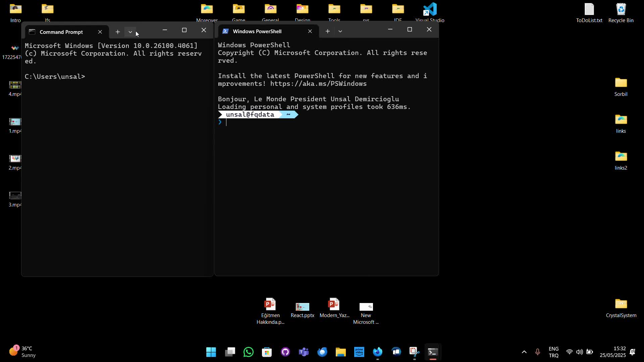The width and height of the screenshot is (644, 362).
Task: Open Thunderbird mail from the taskbar
Action: [x=322, y=352]
